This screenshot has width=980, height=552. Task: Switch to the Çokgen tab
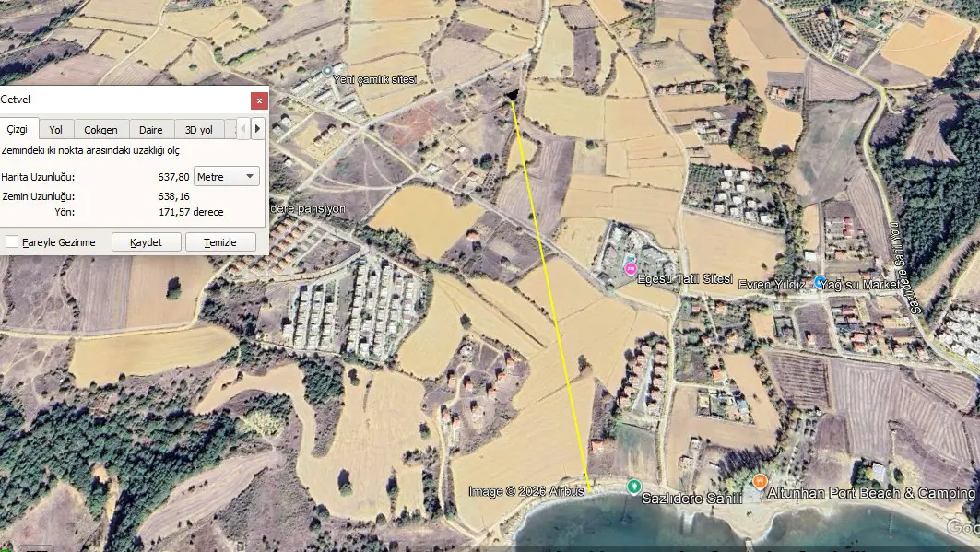pos(100,130)
